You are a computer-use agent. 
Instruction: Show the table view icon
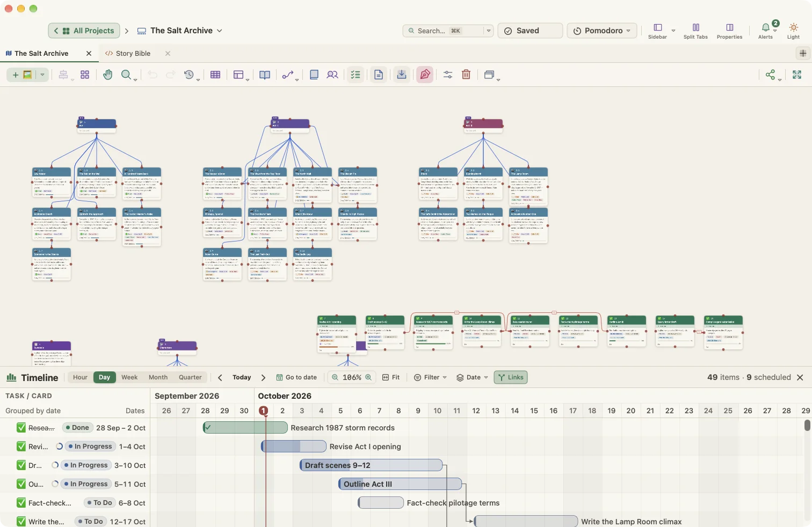click(215, 75)
